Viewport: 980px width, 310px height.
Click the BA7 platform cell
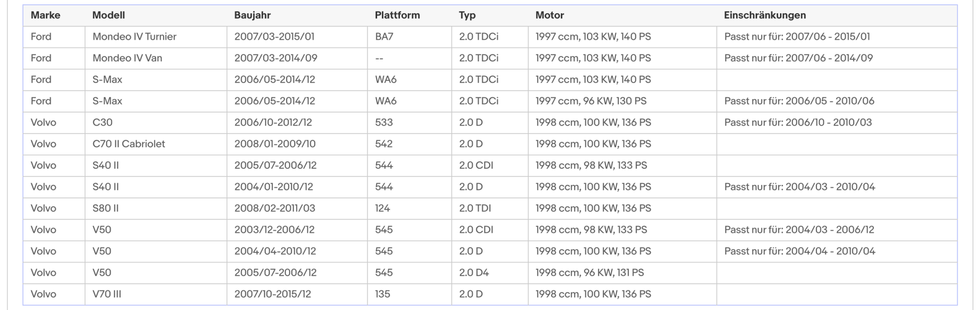[384, 37]
